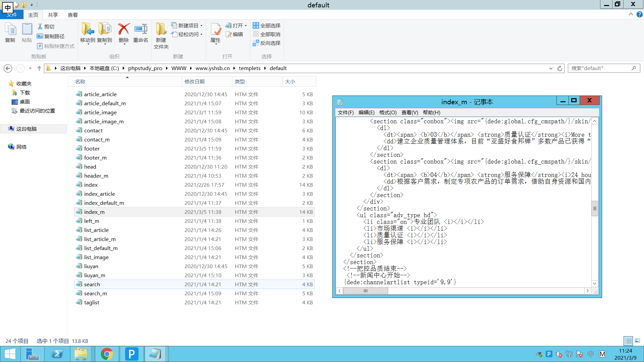Expand recent locations dropdown beside navigation arrows
This screenshot has width=644, height=362.
tap(30, 68)
